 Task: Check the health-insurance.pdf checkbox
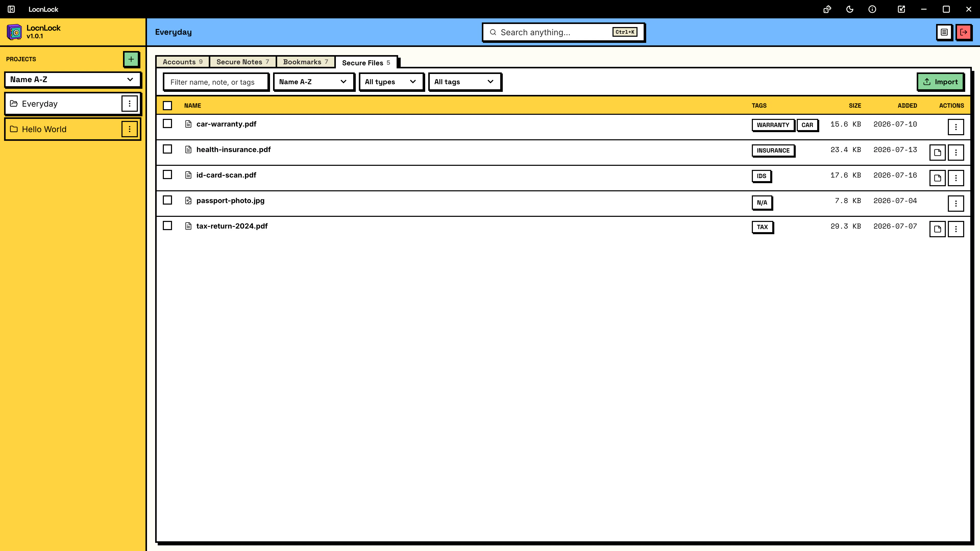tap(167, 149)
